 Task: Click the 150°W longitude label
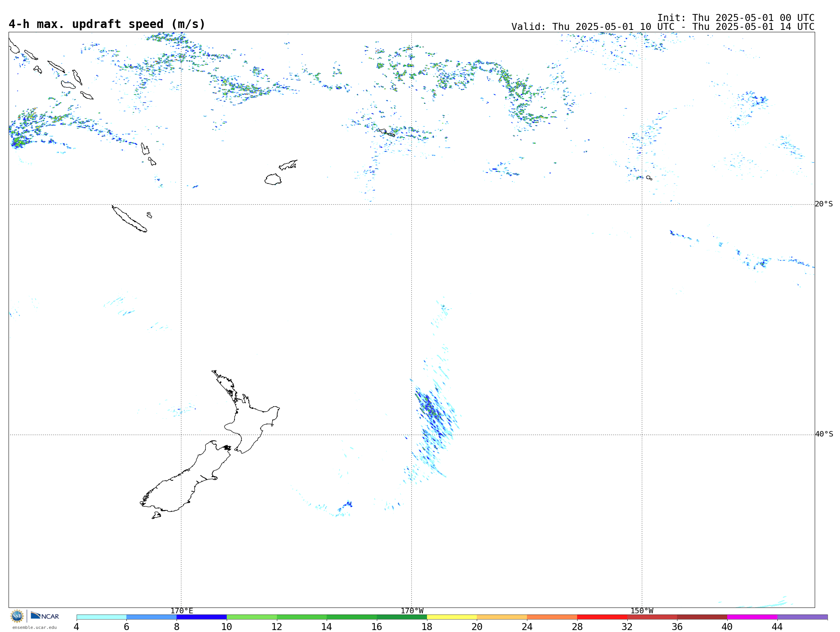pyautogui.click(x=642, y=611)
